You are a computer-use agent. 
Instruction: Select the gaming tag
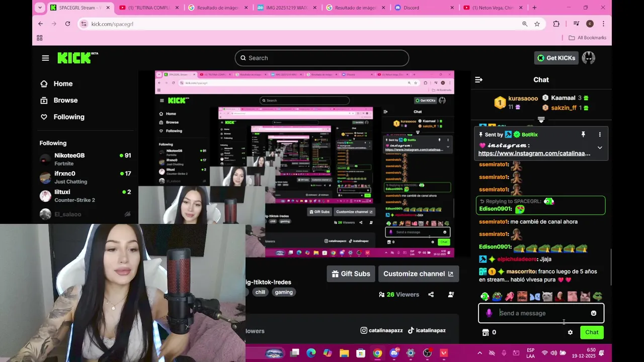tap(284, 292)
